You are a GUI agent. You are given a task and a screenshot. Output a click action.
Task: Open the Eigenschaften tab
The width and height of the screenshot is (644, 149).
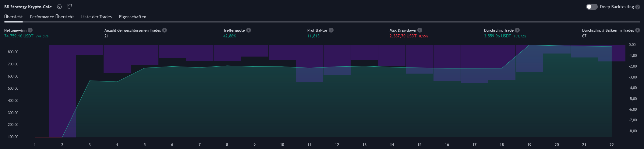[x=133, y=17]
